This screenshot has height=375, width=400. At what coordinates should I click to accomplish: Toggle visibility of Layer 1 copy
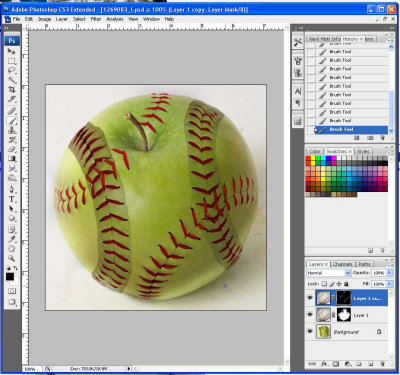click(x=310, y=298)
